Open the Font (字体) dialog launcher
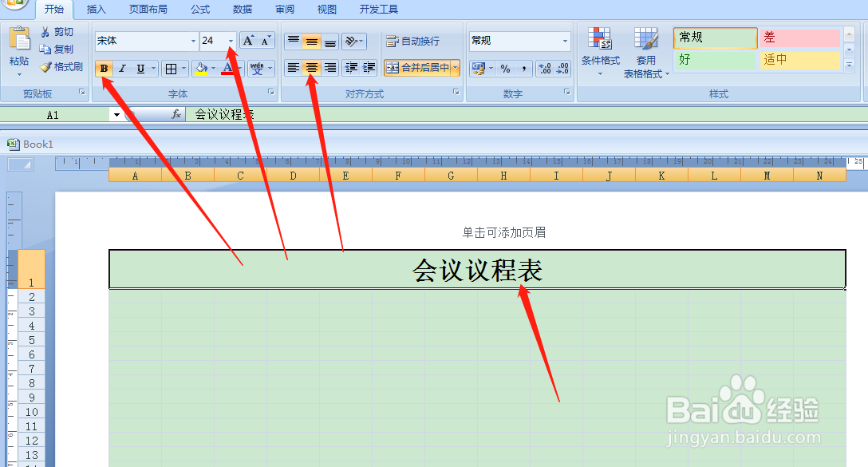Viewport: 868px width, 467px height. point(271,92)
